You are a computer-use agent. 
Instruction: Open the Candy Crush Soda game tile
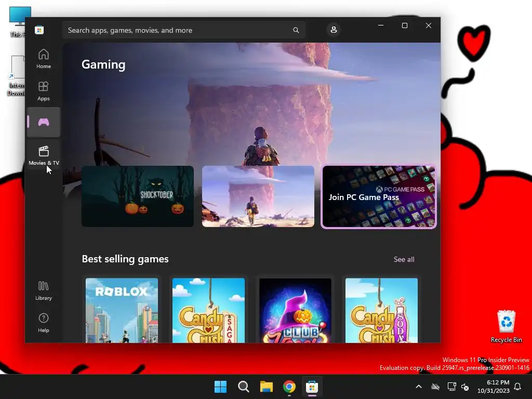point(381,310)
